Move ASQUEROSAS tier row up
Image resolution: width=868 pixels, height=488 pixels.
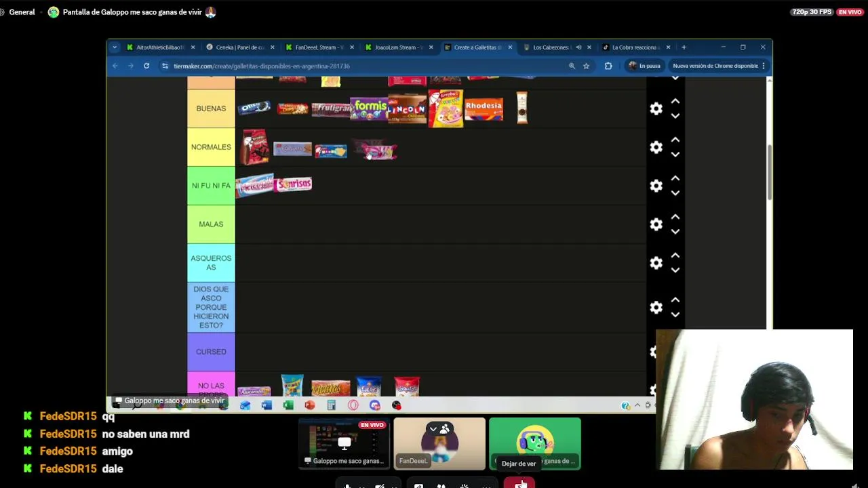pyautogui.click(x=675, y=256)
